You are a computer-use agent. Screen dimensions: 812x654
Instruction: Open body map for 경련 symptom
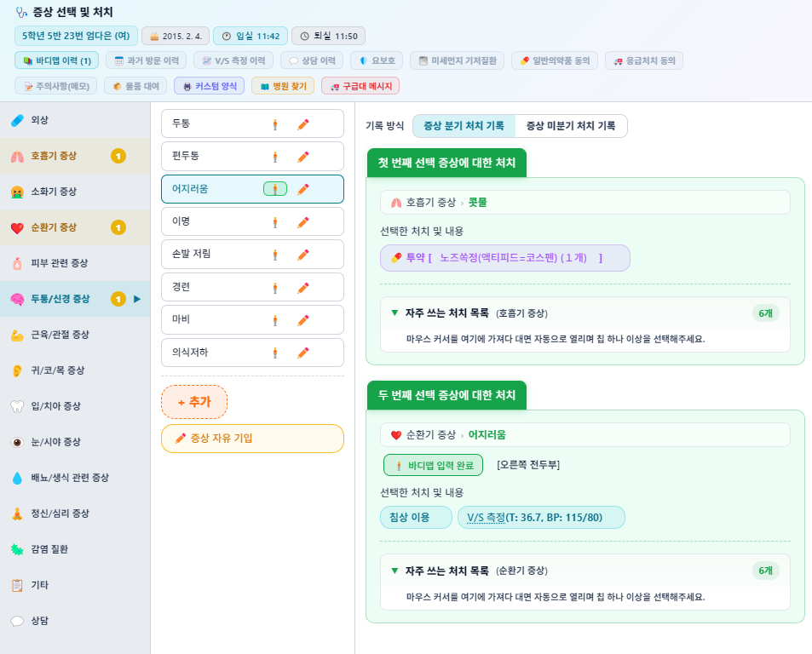click(x=275, y=288)
